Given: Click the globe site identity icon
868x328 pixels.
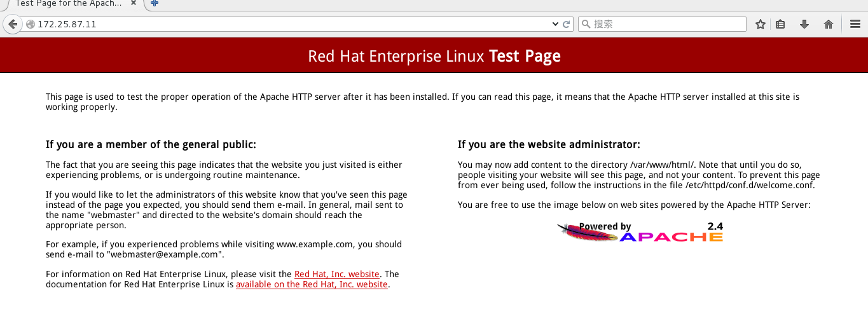Looking at the screenshot, I should (x=30, y=24).
